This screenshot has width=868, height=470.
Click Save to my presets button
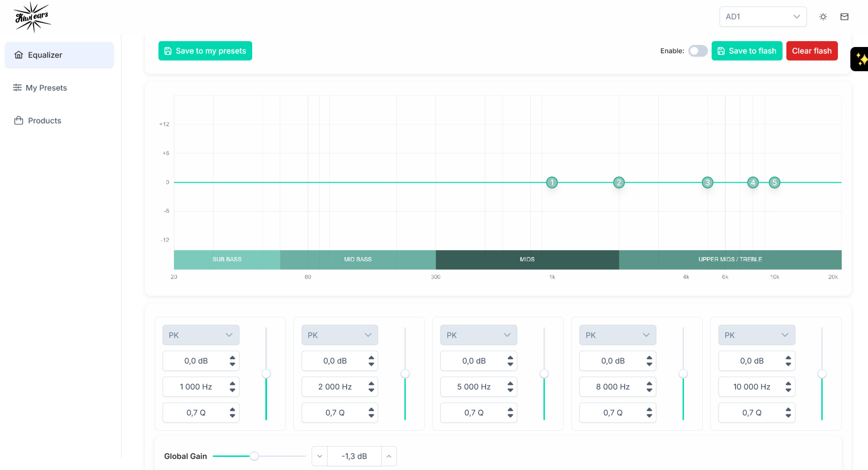[205, 51]
